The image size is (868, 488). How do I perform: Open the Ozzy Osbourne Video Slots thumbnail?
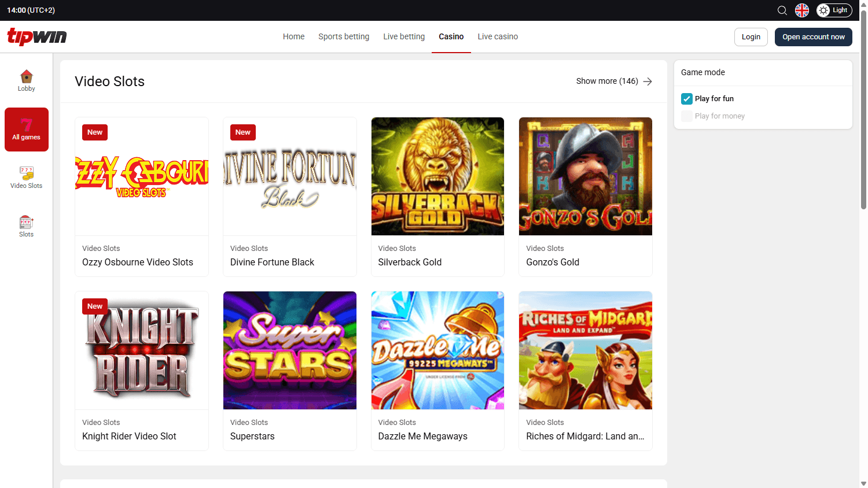tap(142, 176)
